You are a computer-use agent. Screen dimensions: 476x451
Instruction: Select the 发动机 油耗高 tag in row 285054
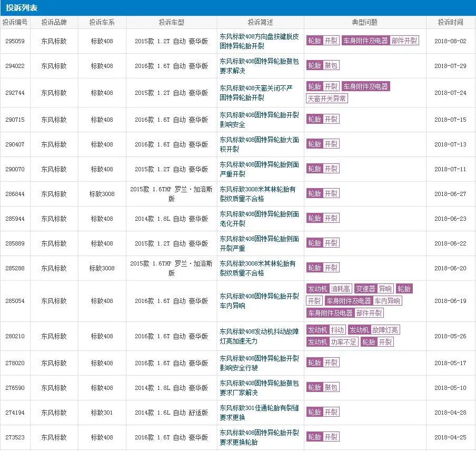(x=329, y=289)
